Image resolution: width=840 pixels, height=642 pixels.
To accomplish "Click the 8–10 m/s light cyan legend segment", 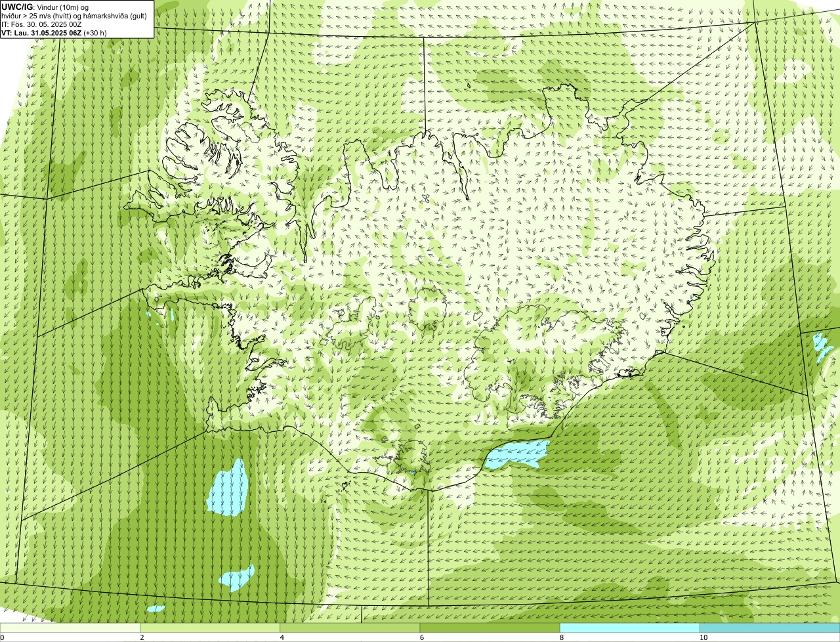I will (630, 628).
